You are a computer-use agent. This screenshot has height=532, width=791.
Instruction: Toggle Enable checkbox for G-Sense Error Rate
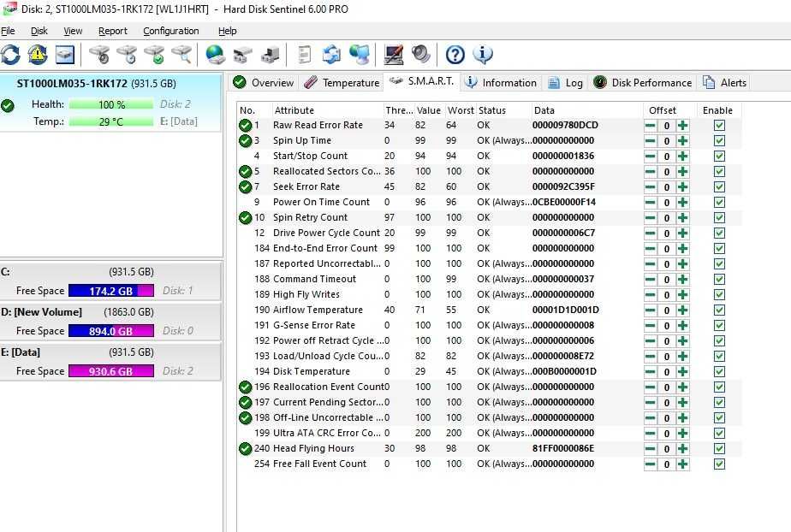click(x=719, y=326)
